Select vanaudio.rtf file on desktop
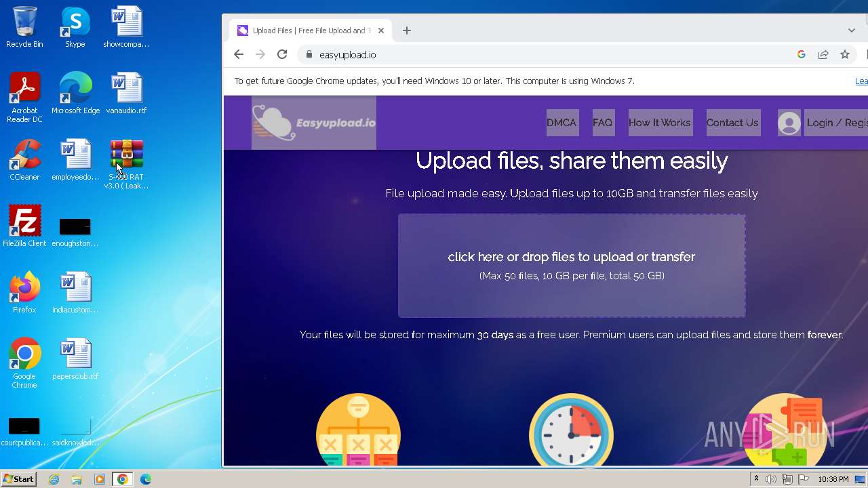This screenshot has width=868, height=488. pyautogui.click(x=126, y=94)
